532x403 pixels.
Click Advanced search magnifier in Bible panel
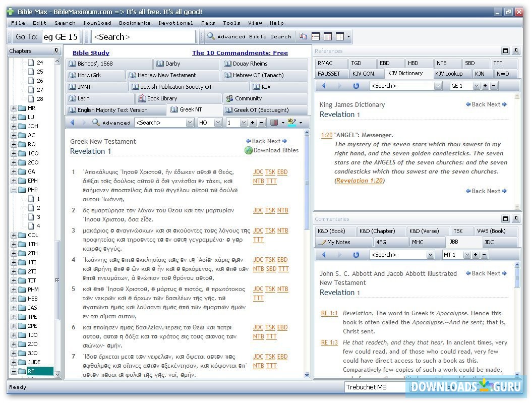[x=96, y=122]
